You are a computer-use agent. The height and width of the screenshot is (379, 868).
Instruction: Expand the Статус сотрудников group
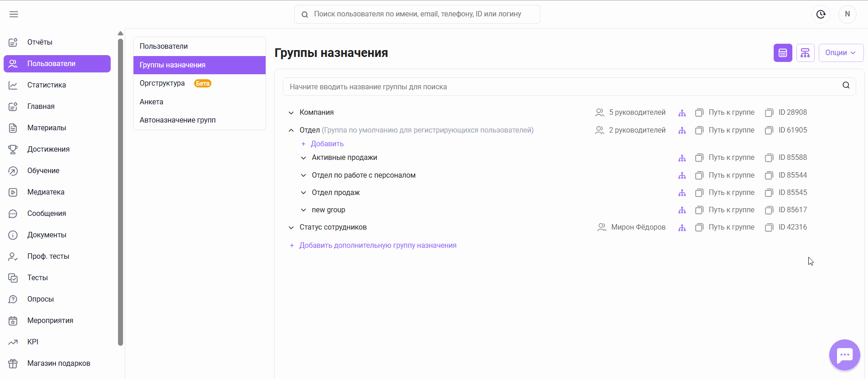tap(291, 227)
